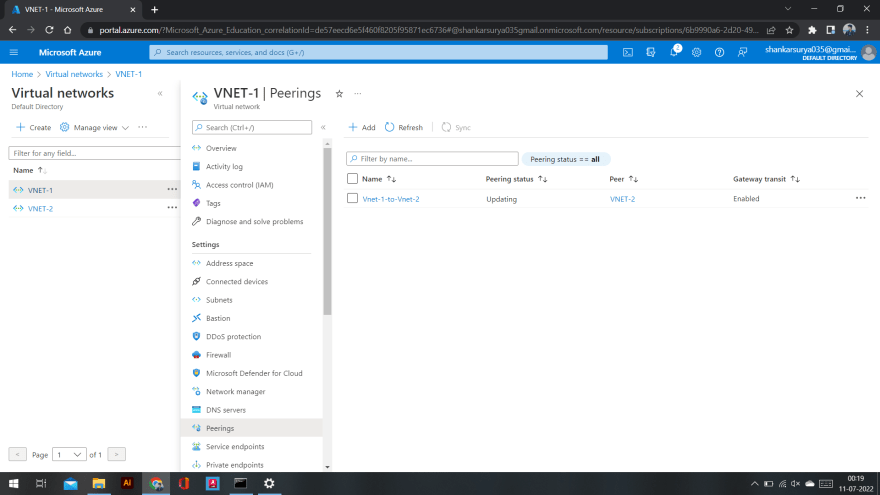Open Network manager

coord(235,392)
